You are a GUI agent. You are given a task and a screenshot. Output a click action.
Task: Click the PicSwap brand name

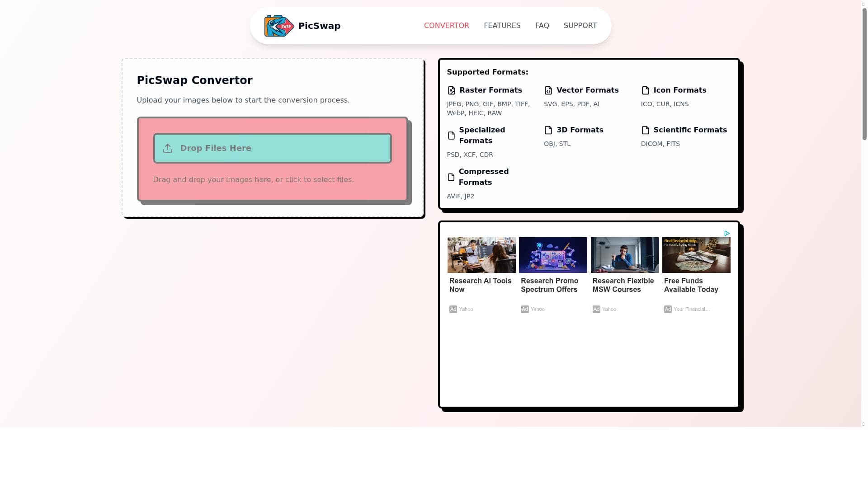[x=320, y=26]
